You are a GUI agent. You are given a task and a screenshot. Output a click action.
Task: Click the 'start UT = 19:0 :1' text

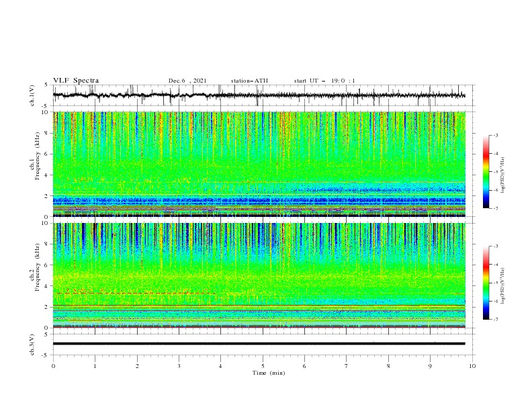(x=324, y=81)
